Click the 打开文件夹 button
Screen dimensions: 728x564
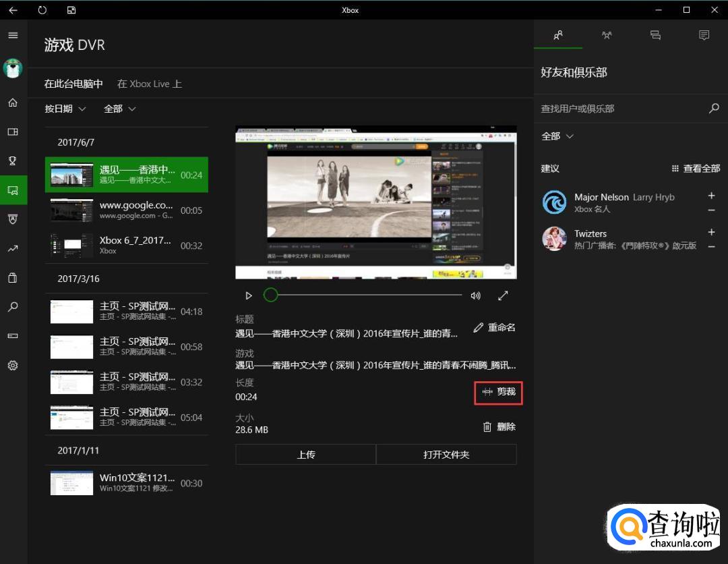click(446, 455)
